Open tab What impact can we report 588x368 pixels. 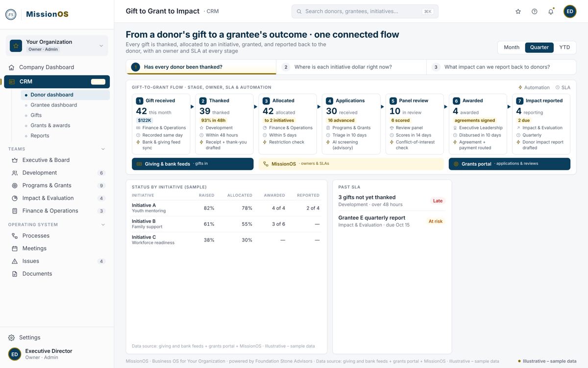pyautogui.click(x=501, y=67)
